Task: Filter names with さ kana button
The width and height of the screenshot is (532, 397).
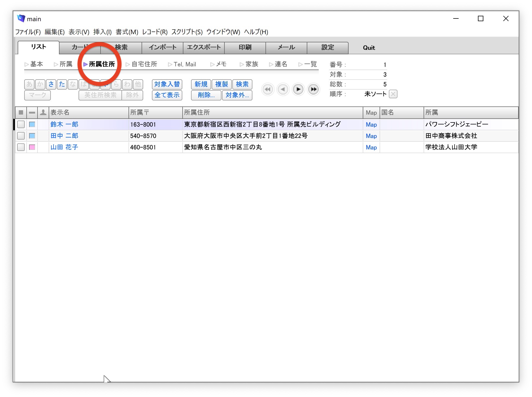Action: (51, 84)
